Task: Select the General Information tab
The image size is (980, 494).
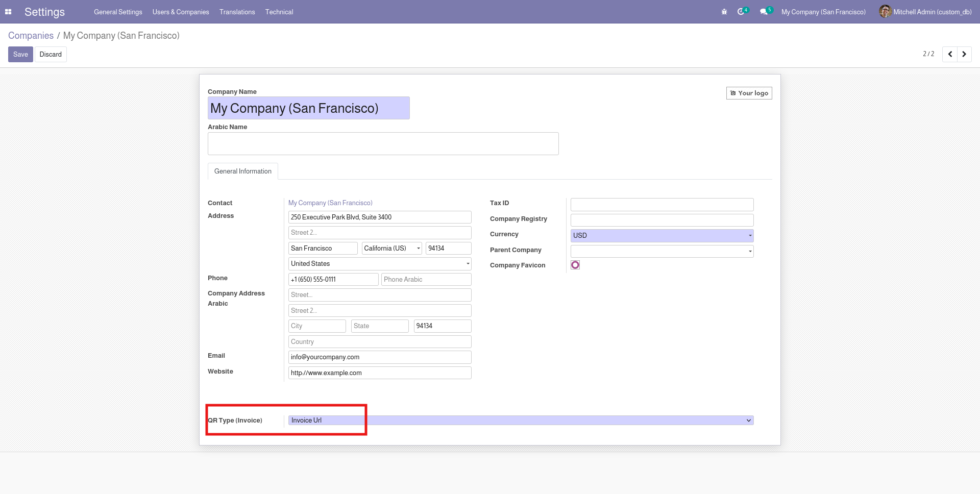Action: [243, 171]
